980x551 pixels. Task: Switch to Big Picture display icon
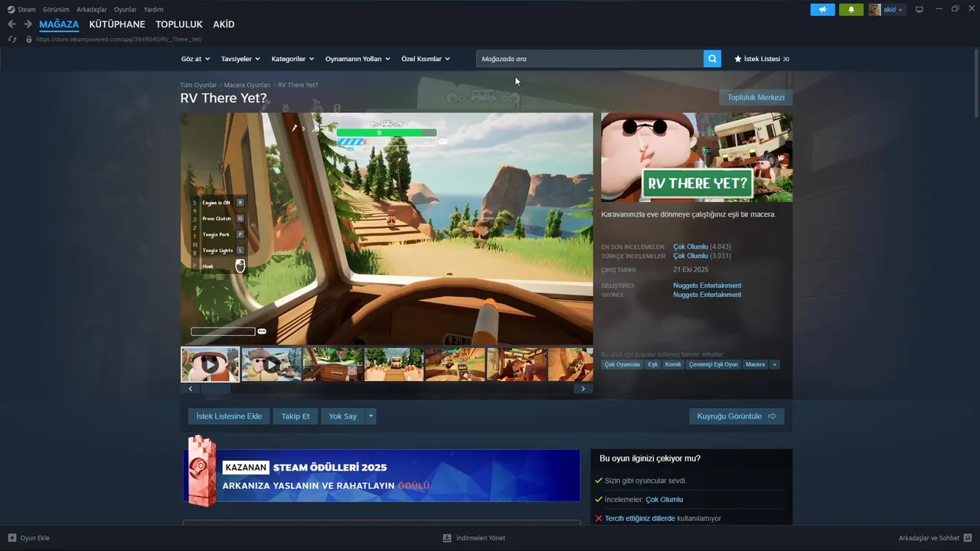point(920,9)
